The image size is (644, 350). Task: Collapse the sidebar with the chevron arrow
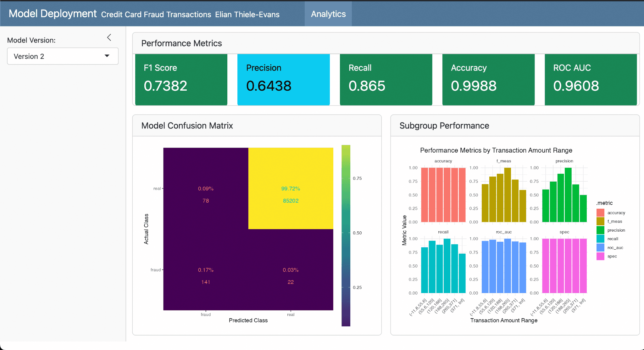pos(109,37)
